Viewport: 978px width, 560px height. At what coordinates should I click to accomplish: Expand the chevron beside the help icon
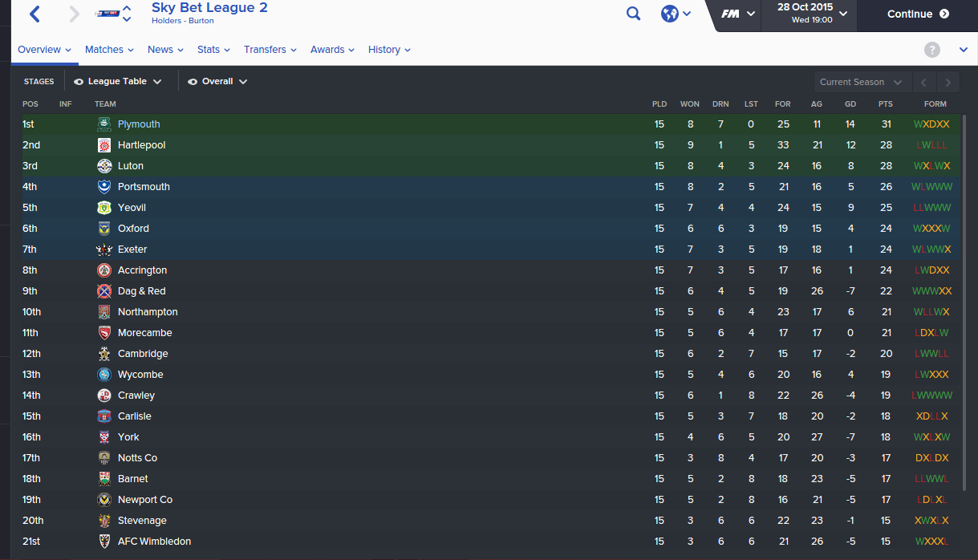tap(964, 50)
